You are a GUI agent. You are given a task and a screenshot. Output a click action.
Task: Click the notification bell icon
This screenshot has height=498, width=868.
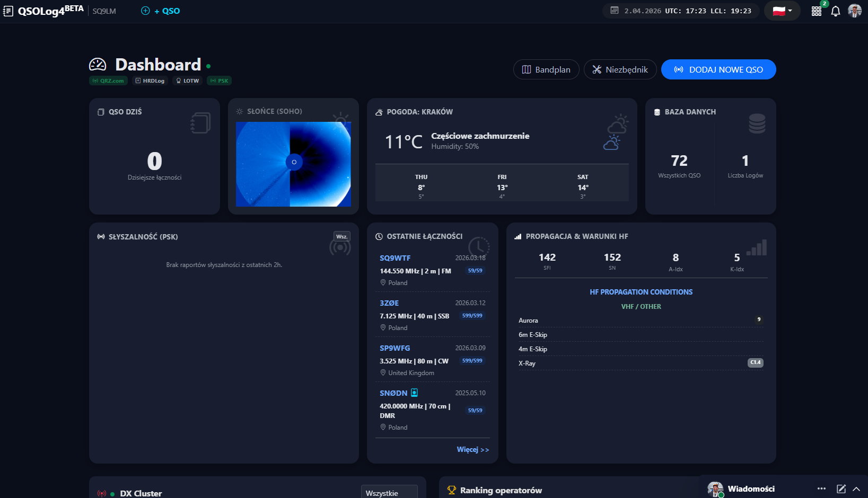point(836,11)
